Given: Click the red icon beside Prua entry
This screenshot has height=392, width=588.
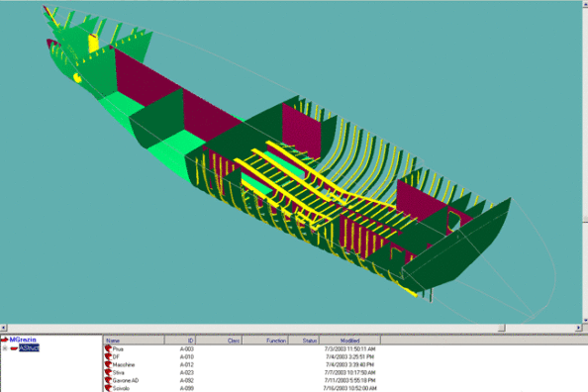Looking at the screenshot, I should (x=108, y=348).
